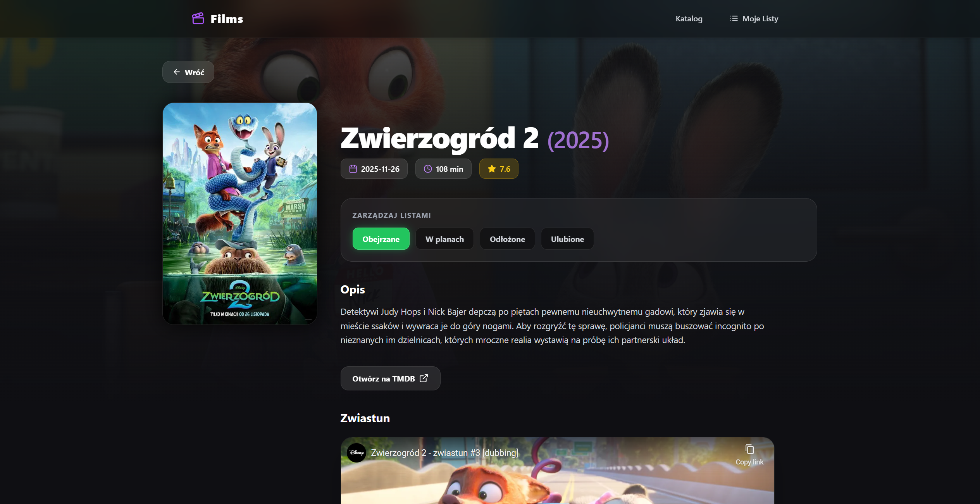Click the Films clapperboard logo icon
The height and width of the screenshot is (504, 980).
(x=198, y=18)
